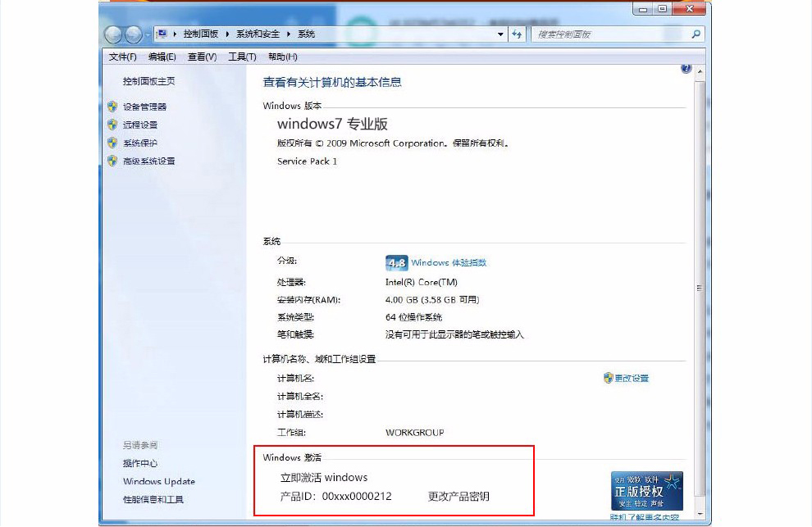Open Windows Update in the sidebar

pyautogui.click(x=159, y=481)
